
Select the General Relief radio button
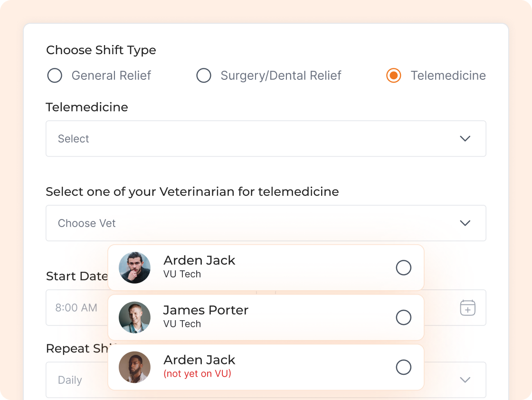point(55,76)
